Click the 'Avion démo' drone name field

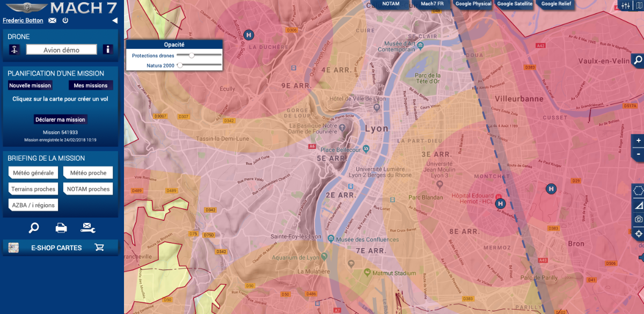tap(62, 50)
